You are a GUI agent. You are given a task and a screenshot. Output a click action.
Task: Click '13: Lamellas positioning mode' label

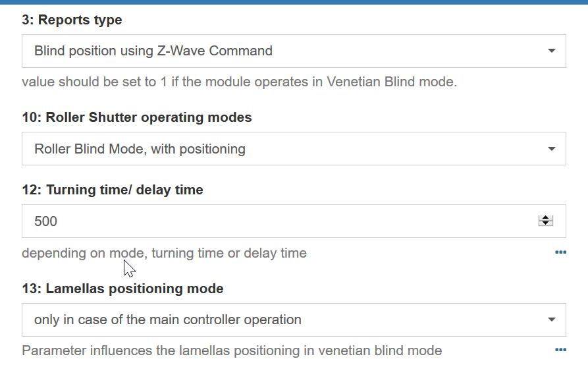[122, 289]
